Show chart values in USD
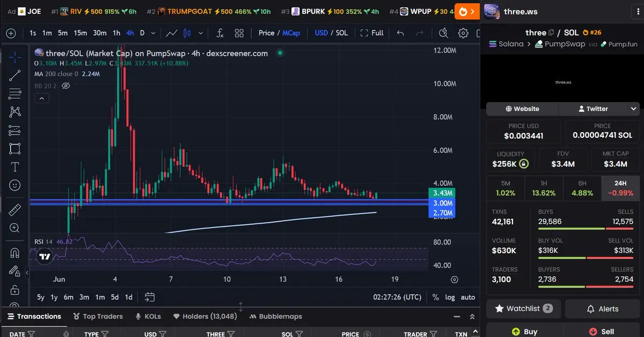Viewport: 644px width, 337px height. (x=321, y=33)
